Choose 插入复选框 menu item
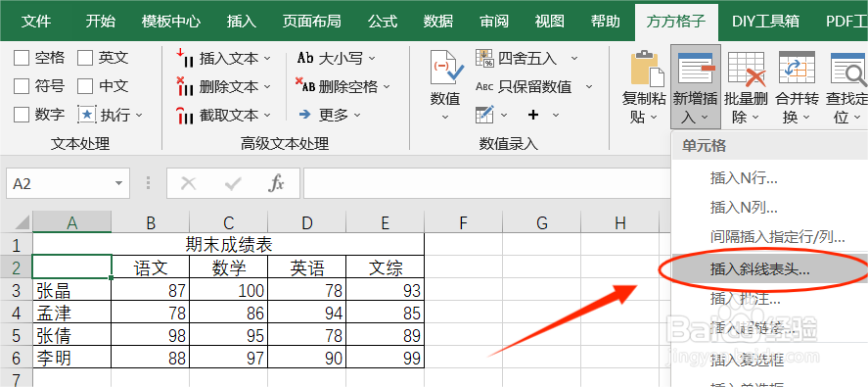 click(x=747, y=361)
